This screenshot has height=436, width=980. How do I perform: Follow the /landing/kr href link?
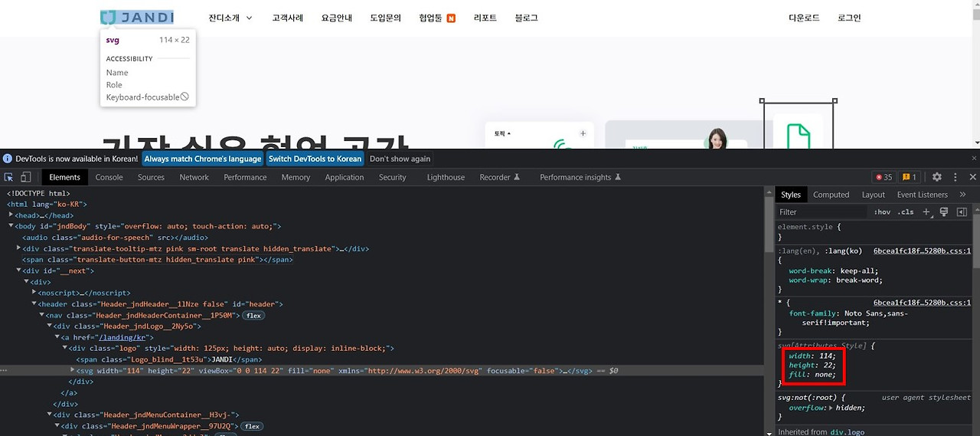pos(122,337)
